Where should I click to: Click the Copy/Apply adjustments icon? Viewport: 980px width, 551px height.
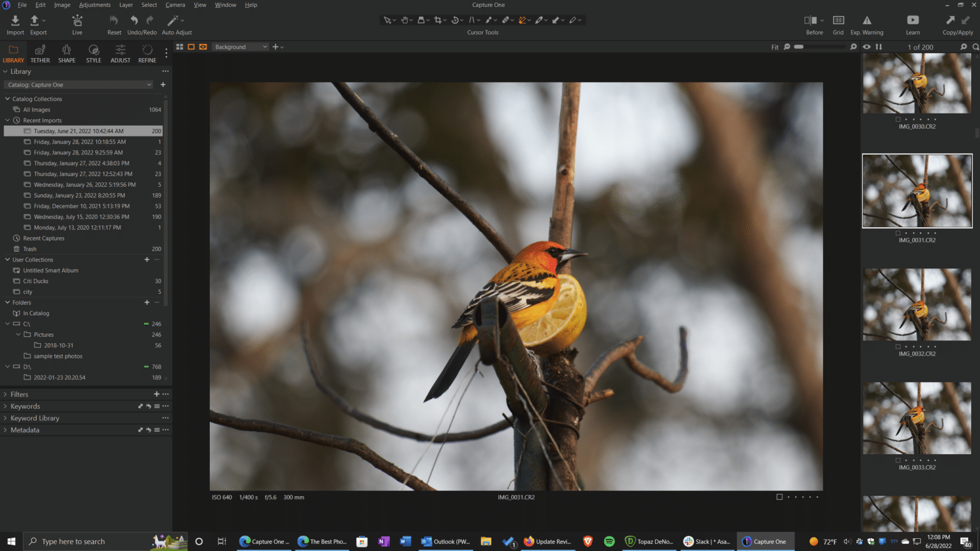pyautogui.click(x=957, y=24)
